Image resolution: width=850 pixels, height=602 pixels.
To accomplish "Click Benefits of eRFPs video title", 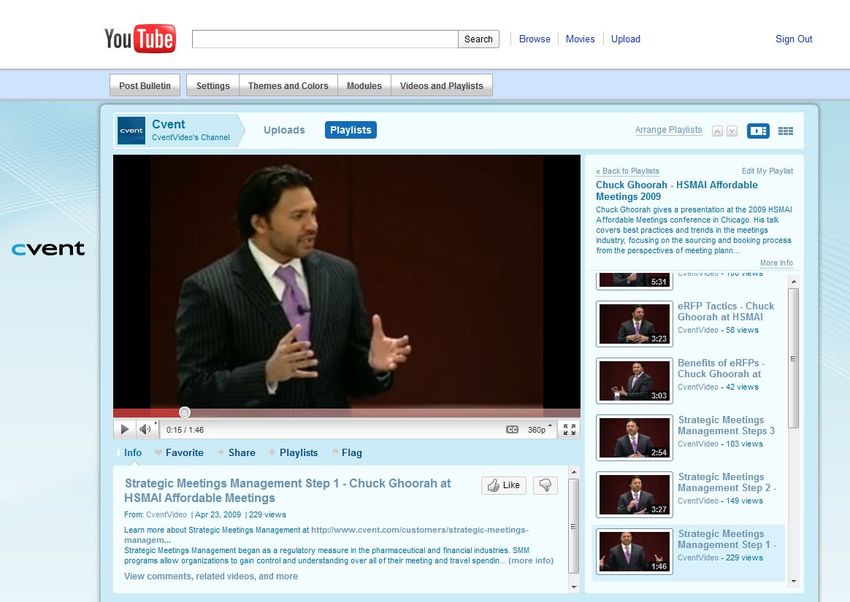I will tap(721, 368).
